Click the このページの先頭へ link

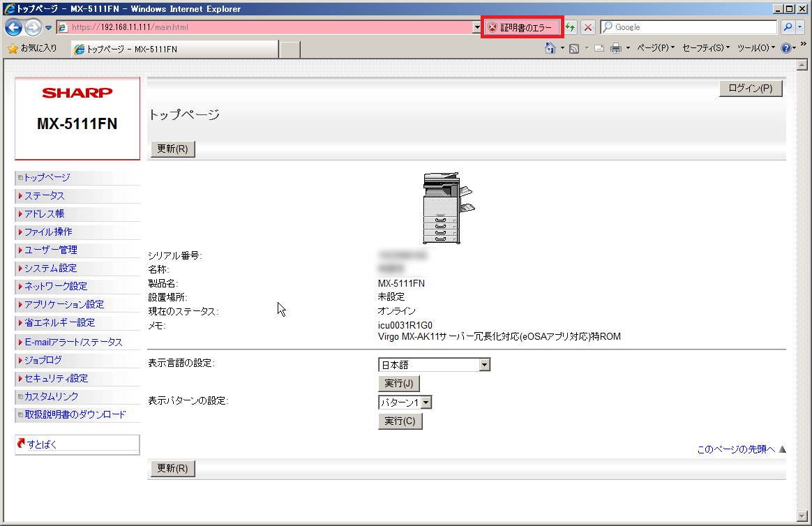(x=736, y=449)
